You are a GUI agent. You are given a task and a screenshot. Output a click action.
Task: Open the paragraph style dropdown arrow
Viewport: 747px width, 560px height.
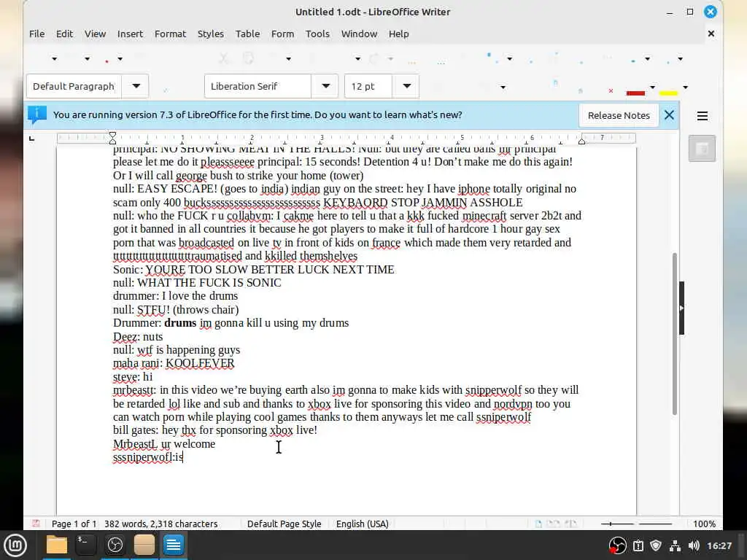(136, 86)
